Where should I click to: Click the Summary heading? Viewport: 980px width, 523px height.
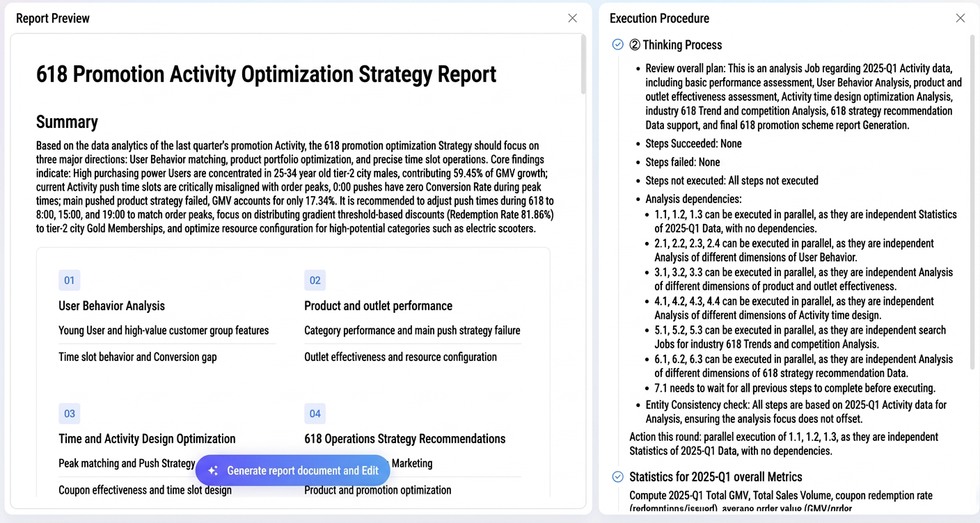(x=67, y=122)
